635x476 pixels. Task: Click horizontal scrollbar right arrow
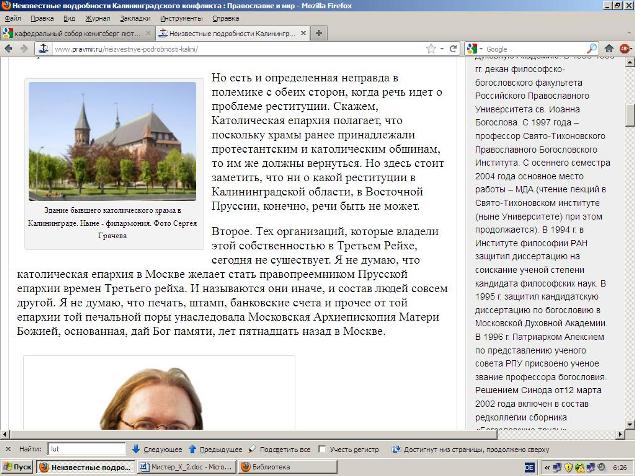620,435
